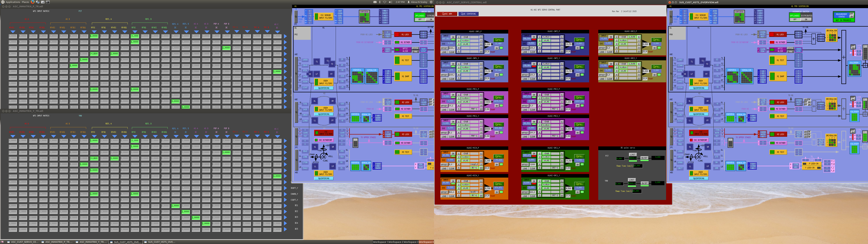Open the ASC ARM related display
Screen dimensions: 868x244
447,14
